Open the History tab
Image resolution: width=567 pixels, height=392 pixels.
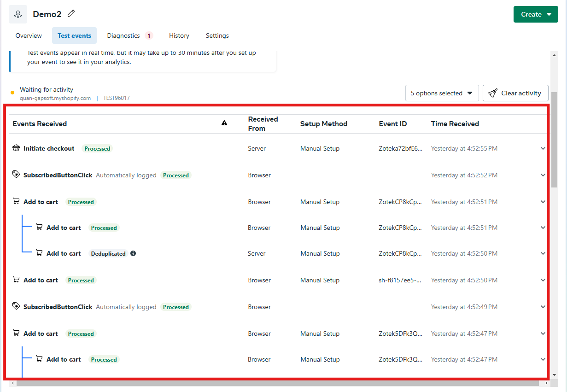pos(179,35)
